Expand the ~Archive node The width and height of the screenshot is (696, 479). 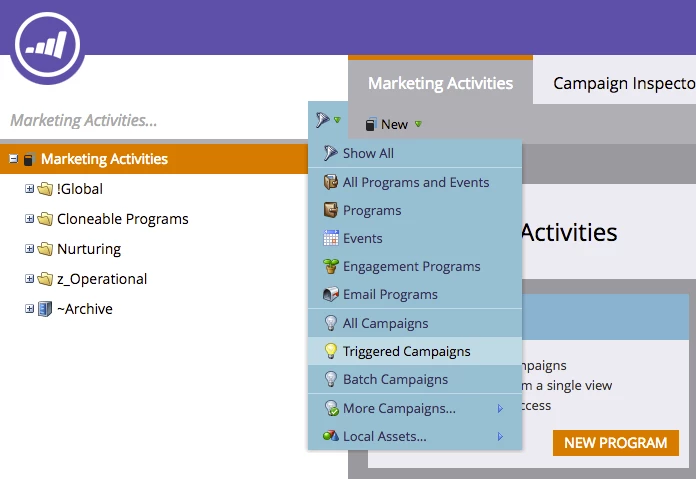pos(29,309)
